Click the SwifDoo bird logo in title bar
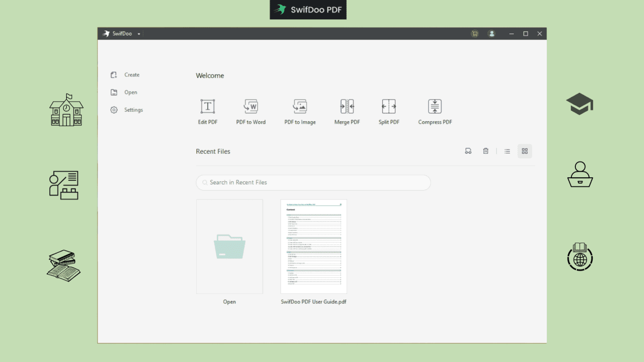This screenshot has height=362, width=644. [x=106, y=34]
